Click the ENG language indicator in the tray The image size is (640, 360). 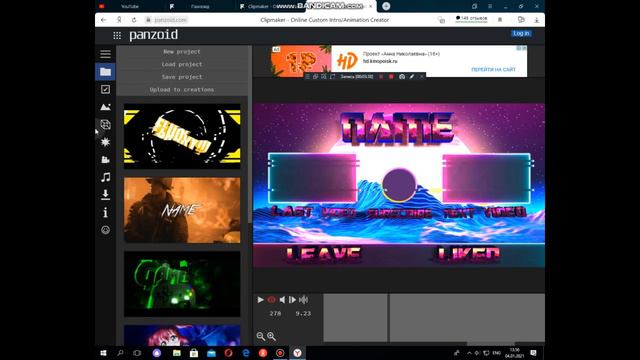(x=497, y=353)
